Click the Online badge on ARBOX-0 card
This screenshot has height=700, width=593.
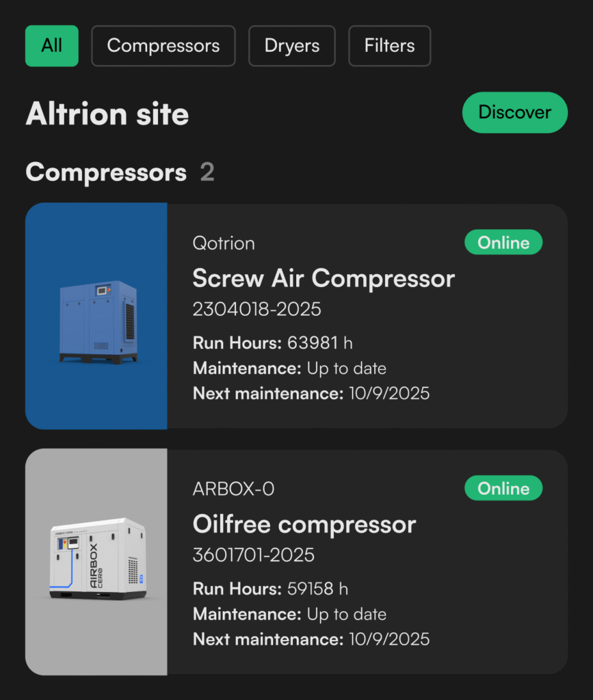[503, 488]
